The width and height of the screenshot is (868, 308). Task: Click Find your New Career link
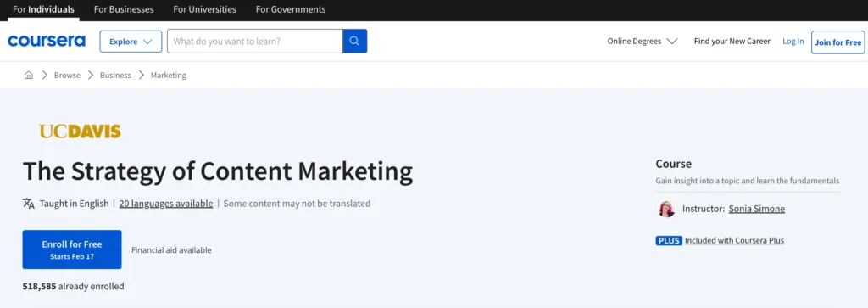(732, 41)
